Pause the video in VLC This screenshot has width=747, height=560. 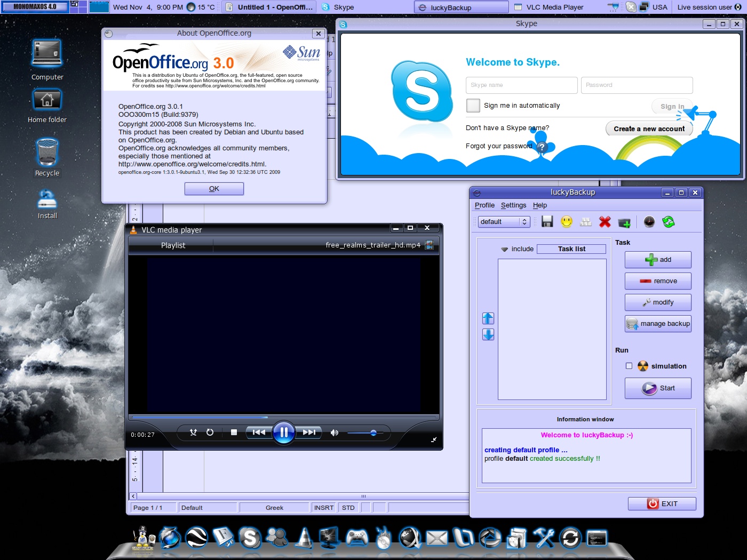point(284,433)
